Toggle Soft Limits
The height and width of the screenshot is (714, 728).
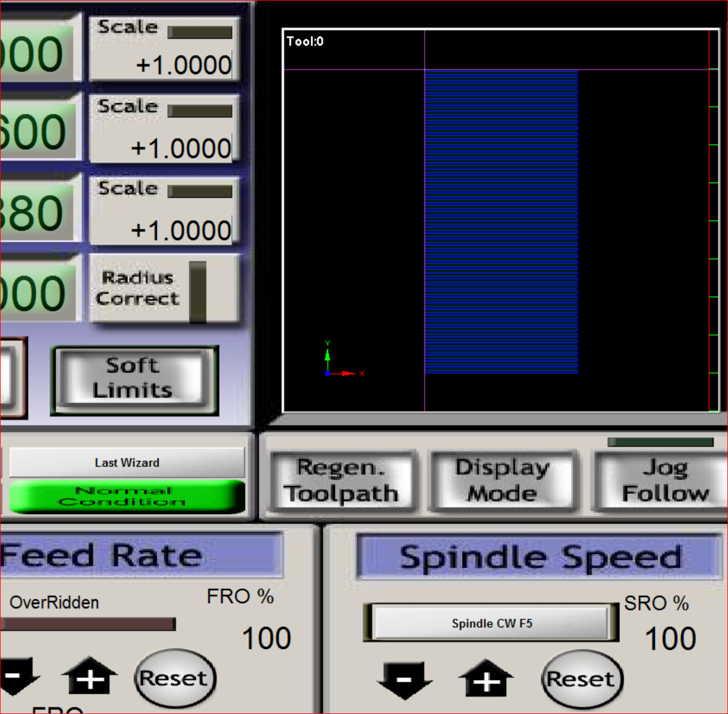pyautogui.click(x=134, y=379)
